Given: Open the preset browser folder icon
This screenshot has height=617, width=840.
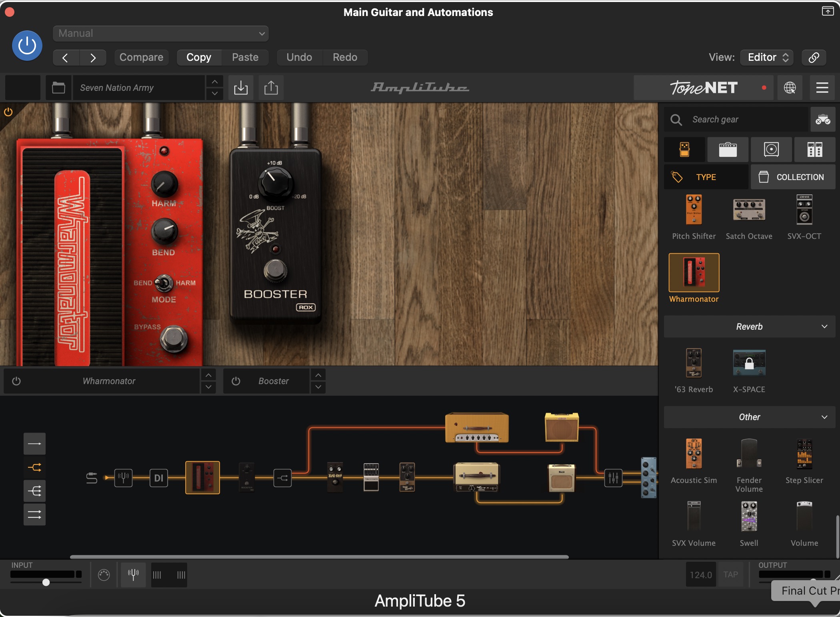Looking at the screenshot, I should coord(58,88).
